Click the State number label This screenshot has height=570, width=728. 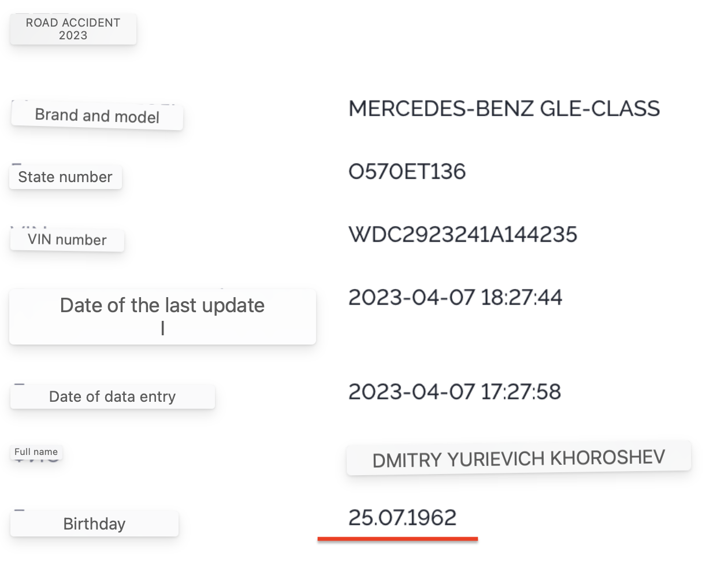click(x=65, y=177)
